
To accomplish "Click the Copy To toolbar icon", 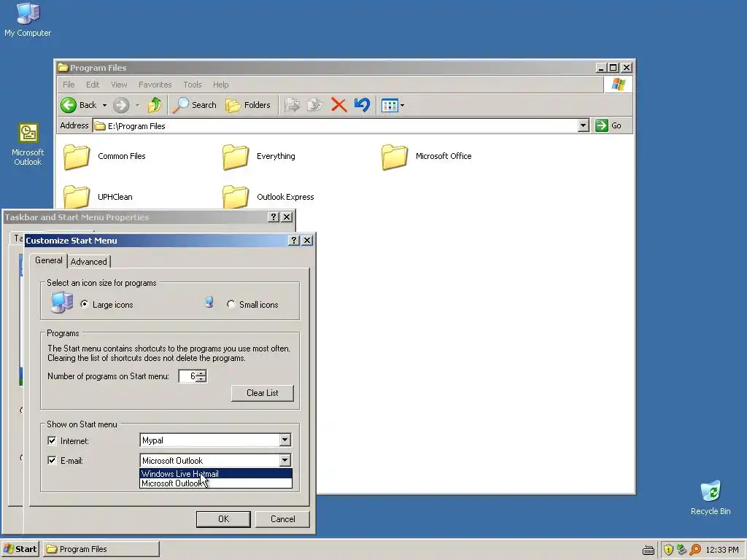I will [315, 105].
